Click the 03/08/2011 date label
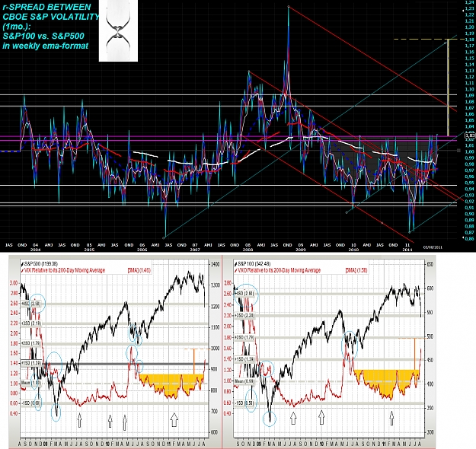 [x=433, y=247]
